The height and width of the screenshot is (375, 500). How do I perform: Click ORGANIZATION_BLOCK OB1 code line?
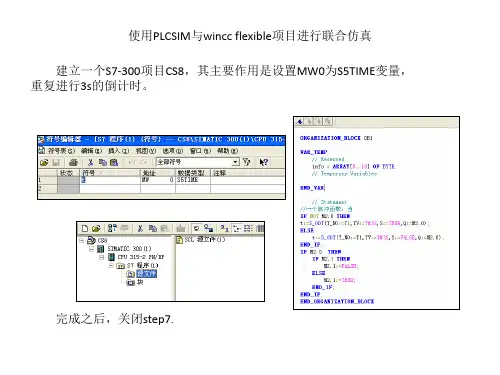336,138
